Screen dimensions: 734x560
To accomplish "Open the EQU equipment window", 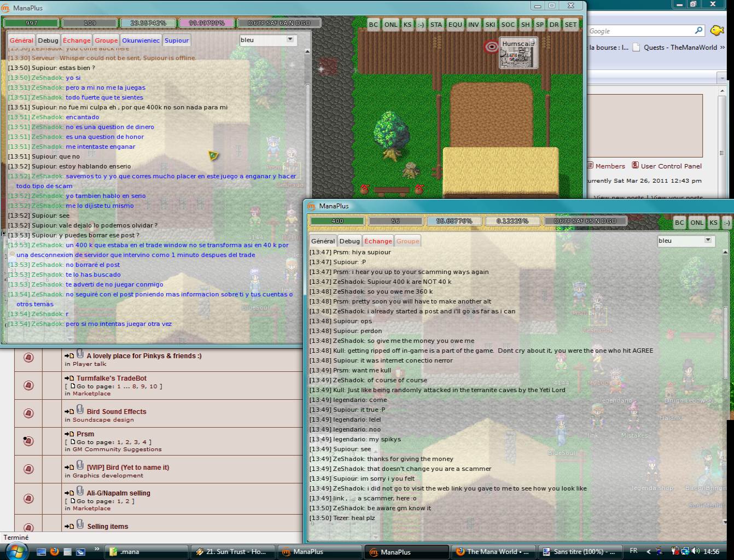I will click(x=455, y=24).
